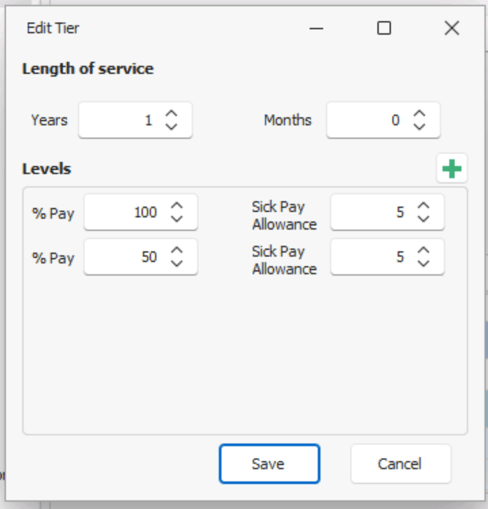Viewport: 488px width, 509px height.
Task: Increment the Months spinner
Action: pyautogui.click(x=419, y=114)
